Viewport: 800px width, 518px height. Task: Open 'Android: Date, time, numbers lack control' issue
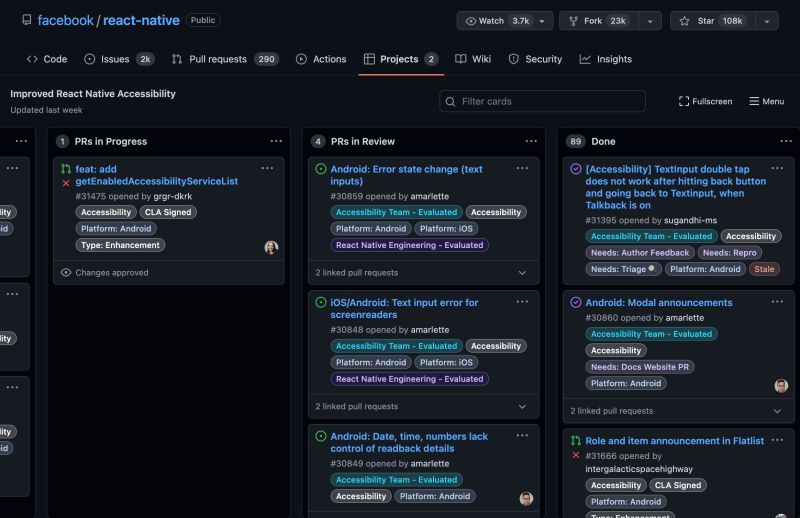click(409, 442)
